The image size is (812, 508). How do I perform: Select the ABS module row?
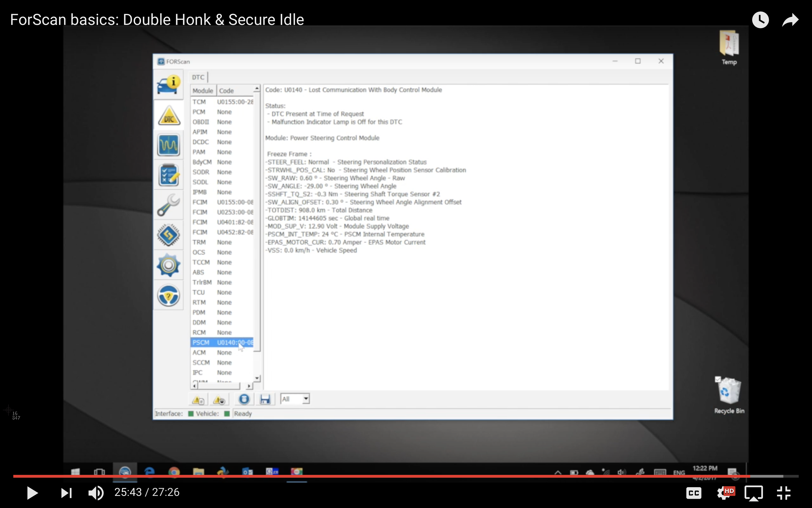pyautogui.click(x=222, y=272)
